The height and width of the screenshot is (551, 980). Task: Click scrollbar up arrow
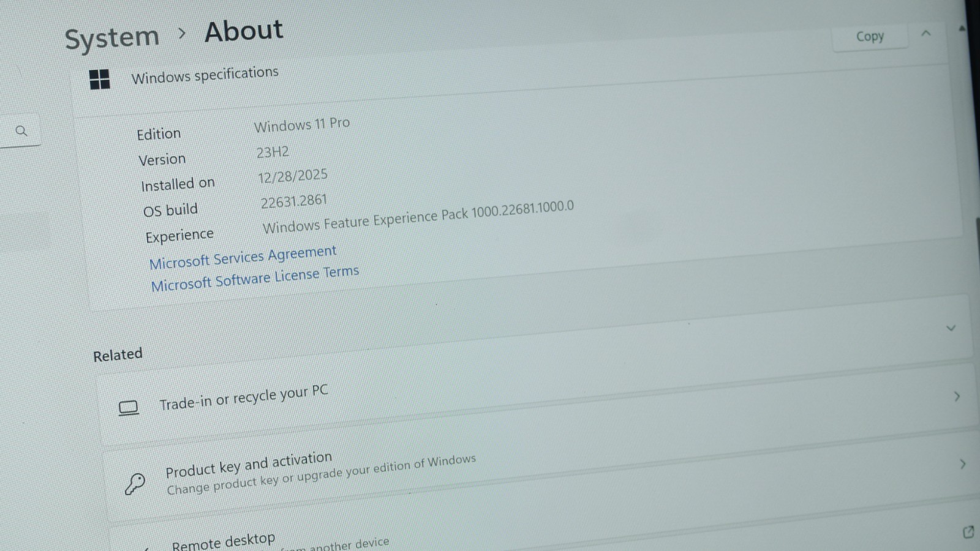click(962, 28)
